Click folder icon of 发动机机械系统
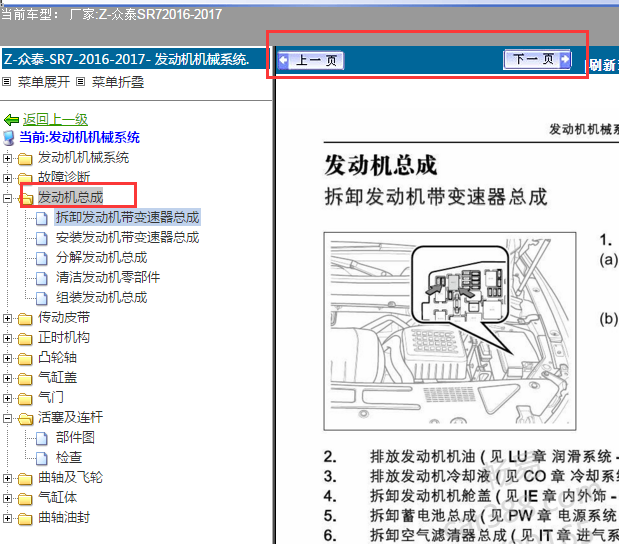The height and width of the screenshot is (544, 619). pos(25,159)
